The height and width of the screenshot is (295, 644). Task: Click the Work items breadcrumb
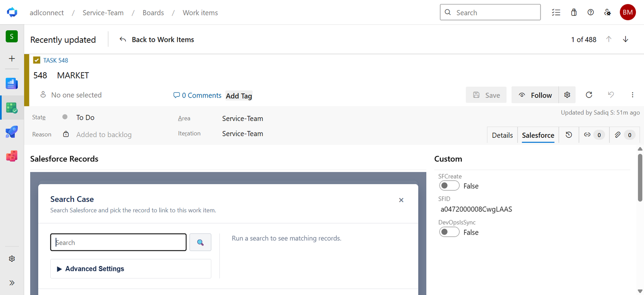pos(200,12)
